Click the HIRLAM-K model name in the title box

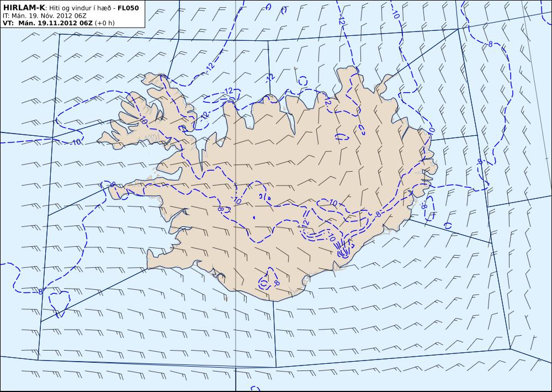pos(24,8)
